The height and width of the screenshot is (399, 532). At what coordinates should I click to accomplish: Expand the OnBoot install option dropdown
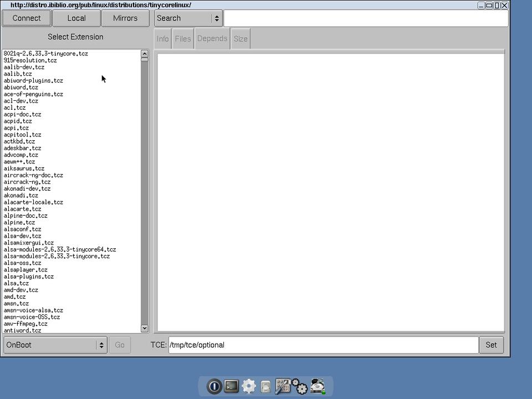[54, 345]
